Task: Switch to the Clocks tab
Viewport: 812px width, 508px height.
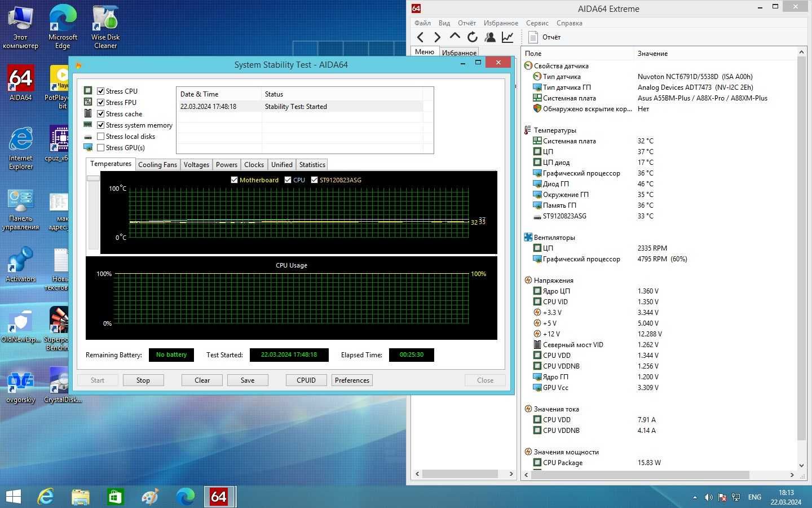Action: tap(254, 165)
